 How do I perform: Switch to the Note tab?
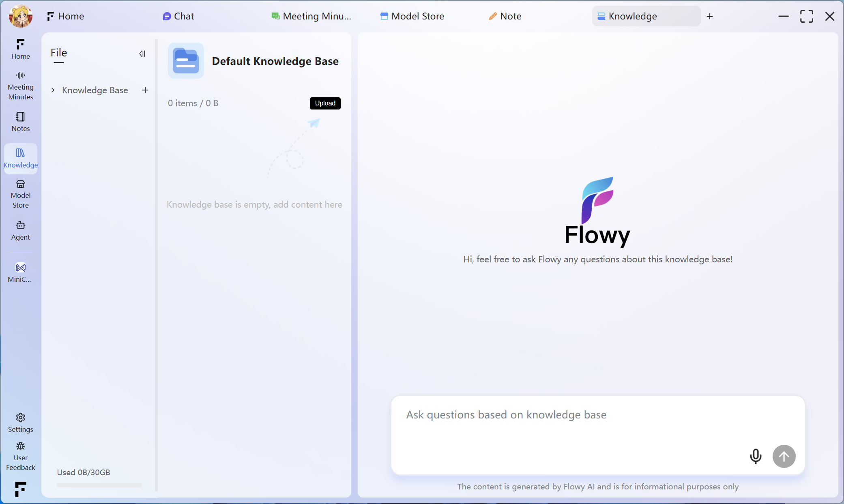point(505,16)
